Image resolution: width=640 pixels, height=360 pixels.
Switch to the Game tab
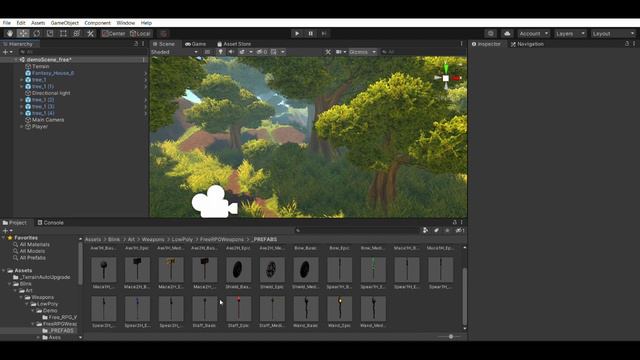point(196,44)
